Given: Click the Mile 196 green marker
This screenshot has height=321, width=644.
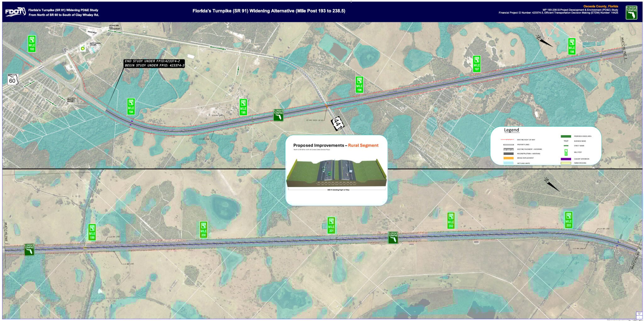Looking at the screenshot, I should coord(359,85).
